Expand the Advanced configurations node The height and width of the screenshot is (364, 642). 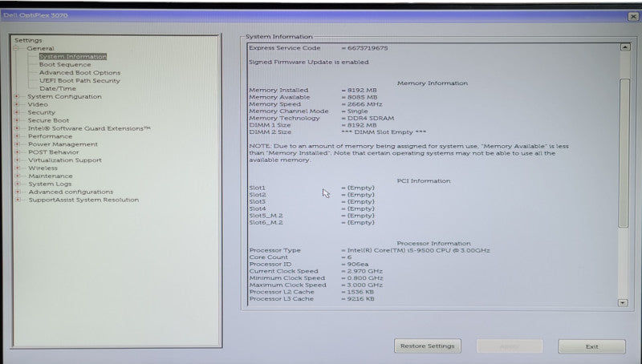[18, 192]
